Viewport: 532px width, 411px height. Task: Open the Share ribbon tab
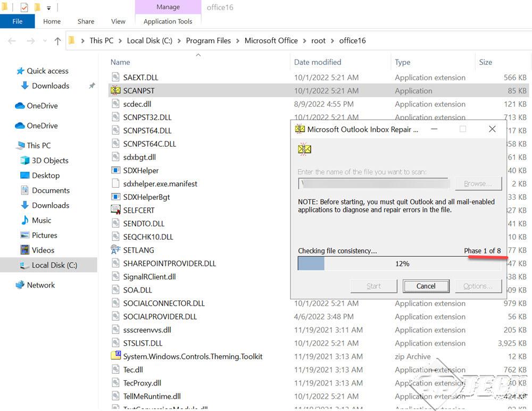[x=86, y=21]
